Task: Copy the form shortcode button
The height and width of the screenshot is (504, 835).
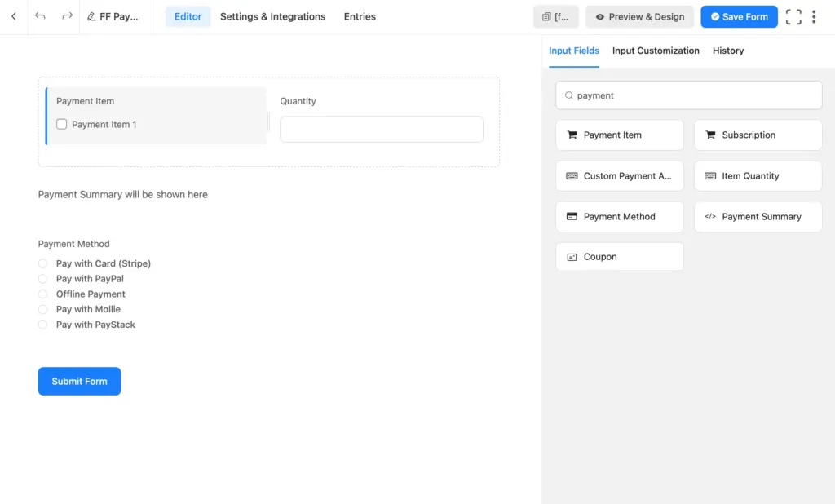Action: (555, 16)
